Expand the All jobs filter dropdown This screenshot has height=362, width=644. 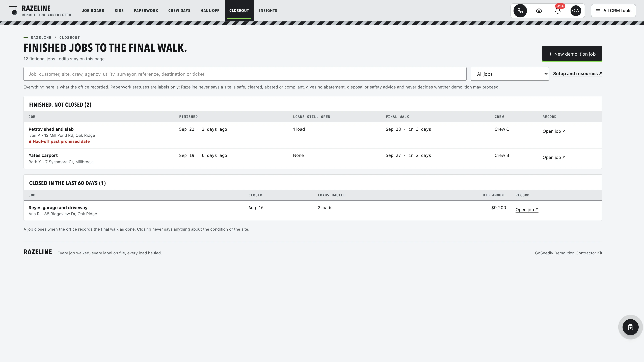pos(509,74)
